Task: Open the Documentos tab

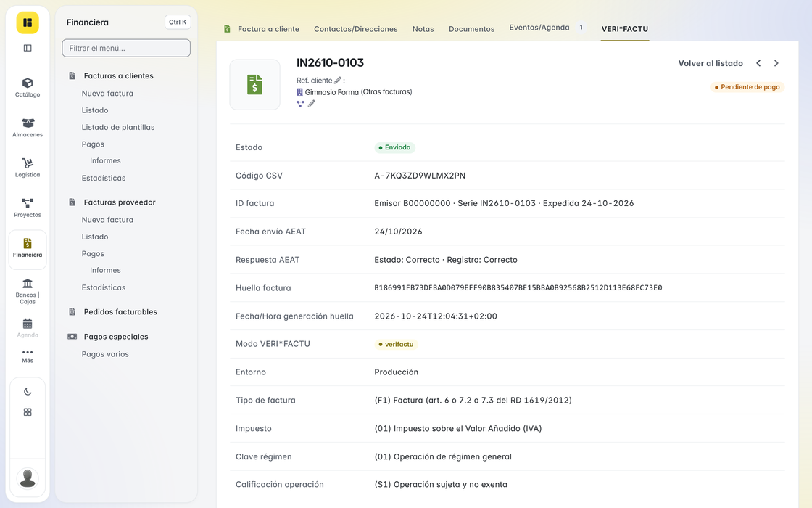Action: tap(472, 29)
